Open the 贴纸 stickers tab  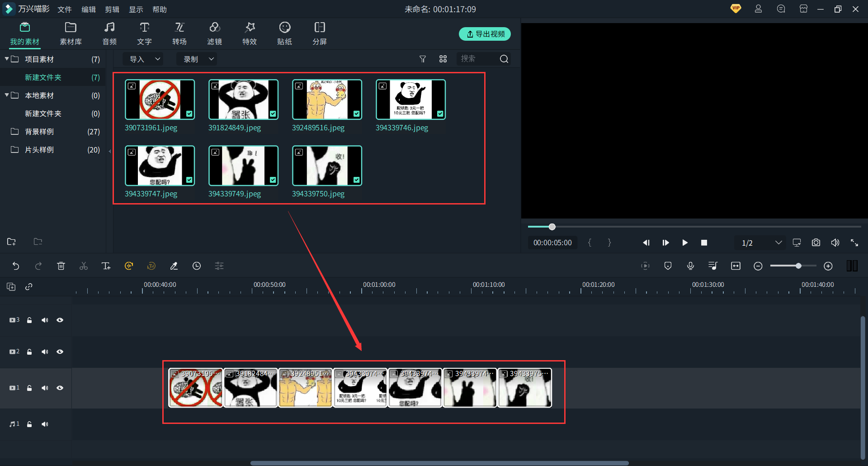284,34
